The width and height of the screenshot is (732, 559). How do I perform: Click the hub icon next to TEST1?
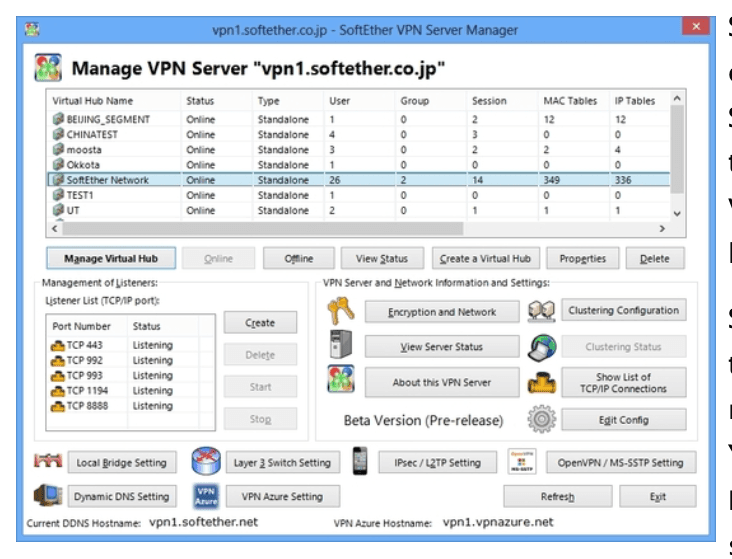(58, 195)
